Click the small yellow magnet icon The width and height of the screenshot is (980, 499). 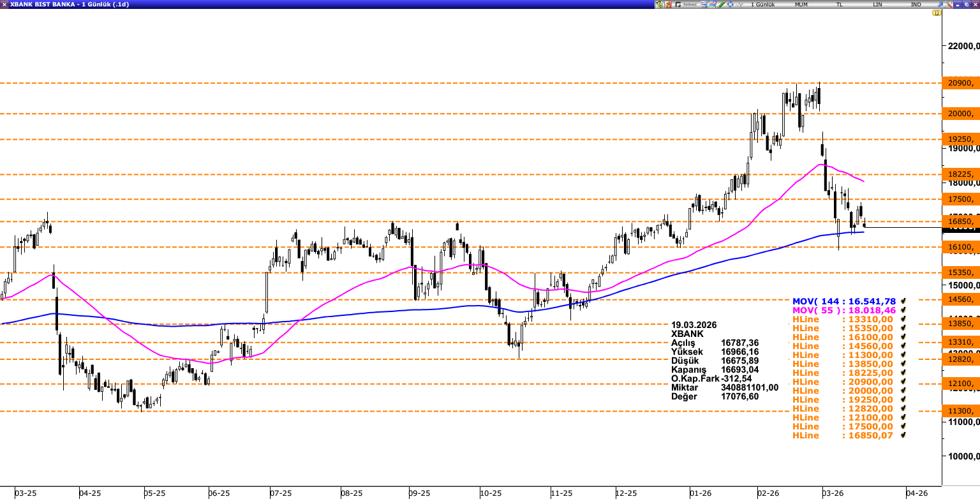936,13
